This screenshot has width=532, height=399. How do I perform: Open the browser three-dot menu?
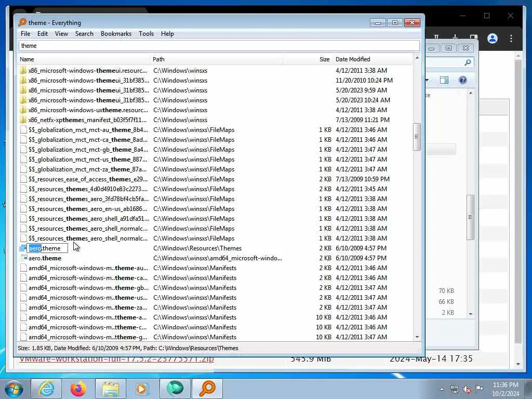511,38
